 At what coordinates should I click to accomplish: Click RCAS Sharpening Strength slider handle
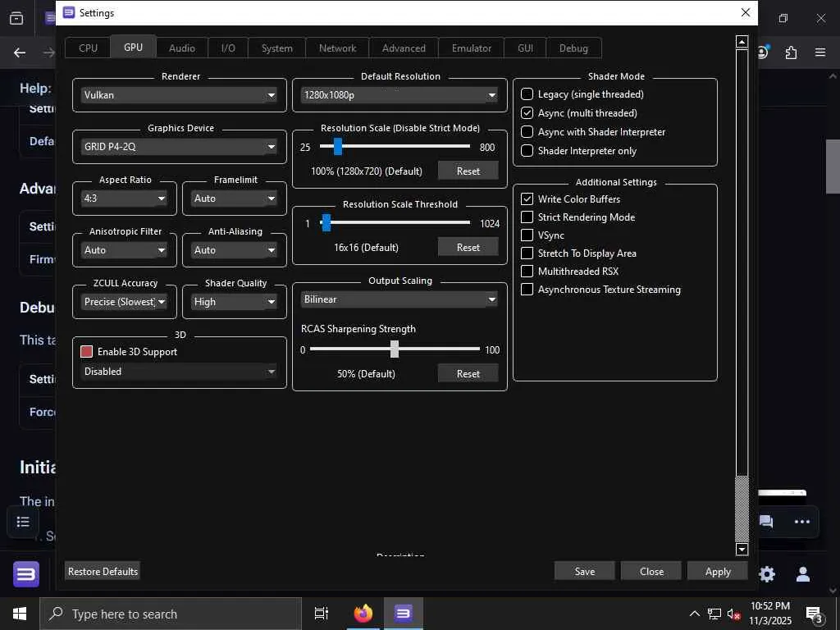pos(395,349)
